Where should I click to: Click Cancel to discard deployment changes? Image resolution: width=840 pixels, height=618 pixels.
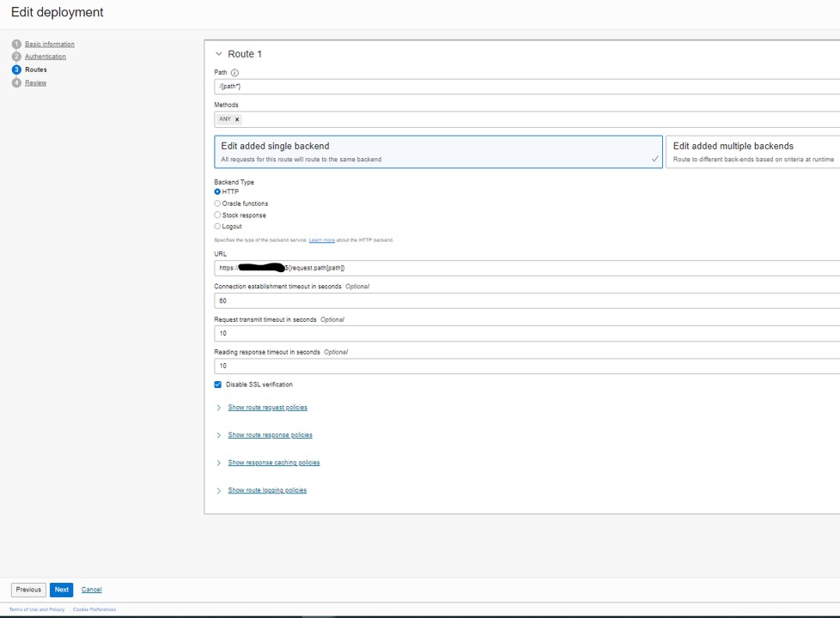click(x=91, y=590)
